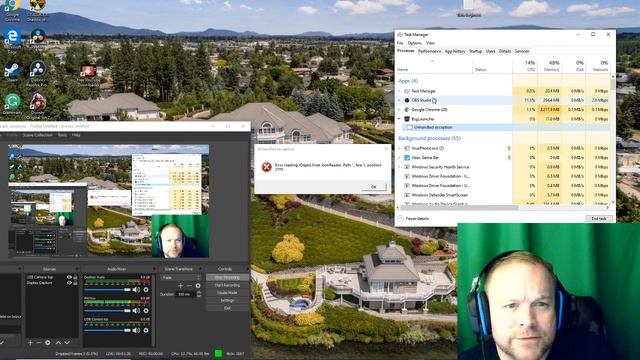Open the Grammarly desktop shortcut
640x360 pixels.
(12, 103)
